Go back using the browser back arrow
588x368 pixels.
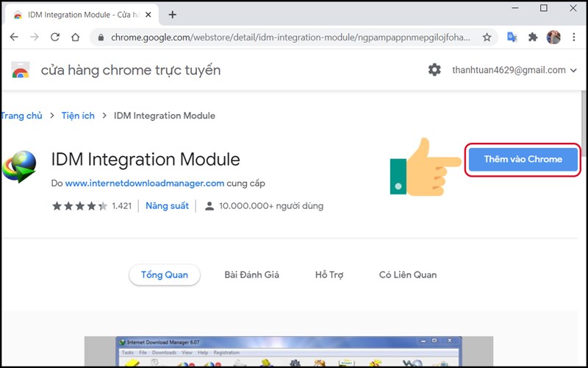click(14, 38)
